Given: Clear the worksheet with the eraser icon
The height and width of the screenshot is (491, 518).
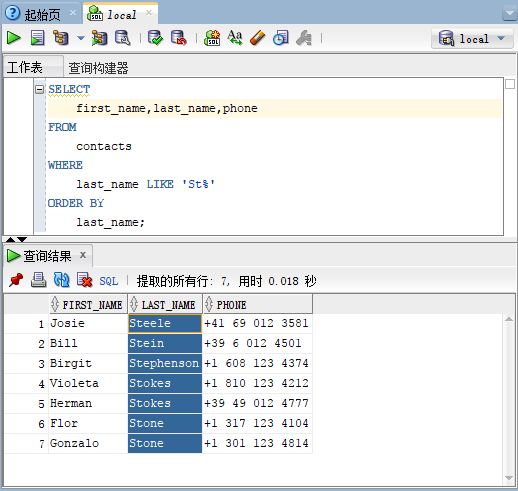Looking at the screenshot, I should click(x=258, y=38).
